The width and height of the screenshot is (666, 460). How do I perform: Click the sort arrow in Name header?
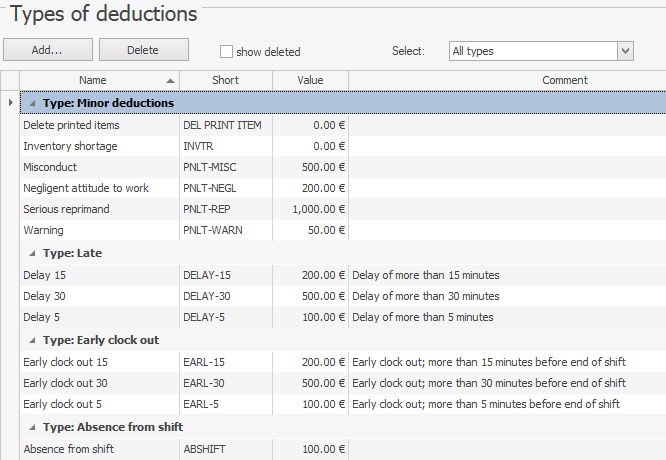171,80
